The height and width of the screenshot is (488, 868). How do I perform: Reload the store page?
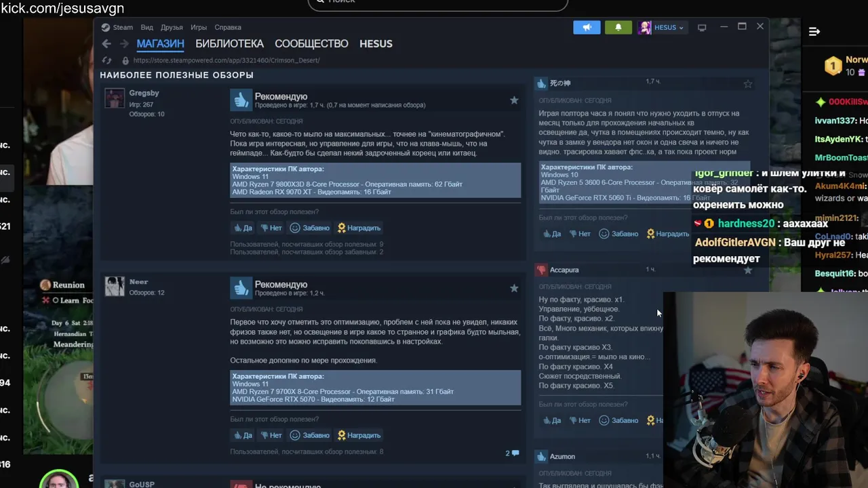pos(106,60)
